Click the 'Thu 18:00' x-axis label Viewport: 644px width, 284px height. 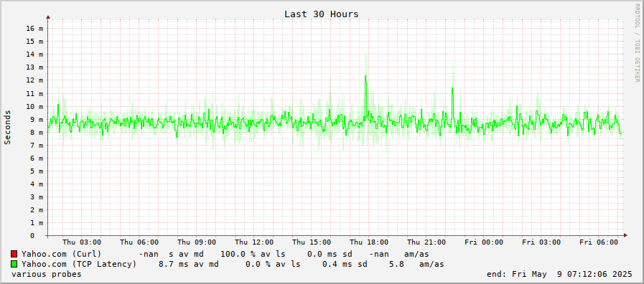[x=369, y=242]
